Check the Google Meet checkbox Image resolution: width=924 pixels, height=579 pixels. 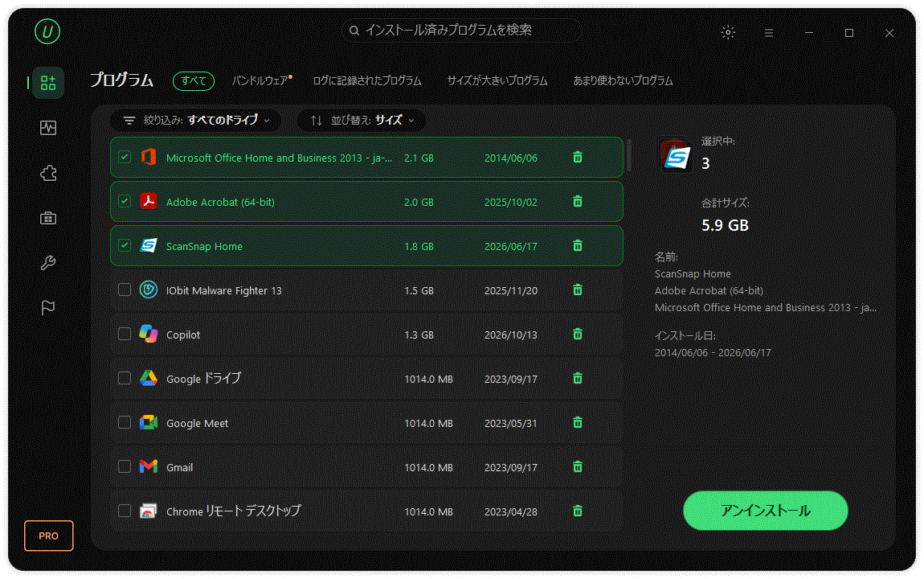coord(125,422)
